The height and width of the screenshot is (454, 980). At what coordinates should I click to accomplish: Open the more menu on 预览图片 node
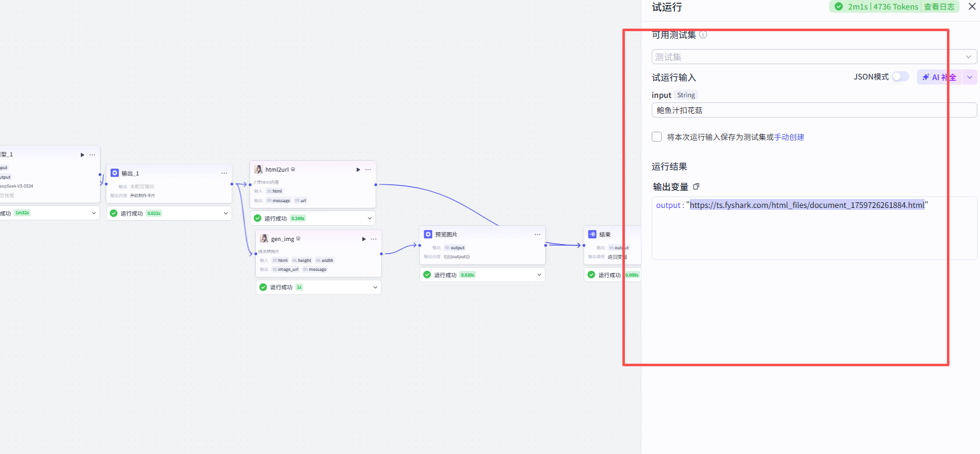coord(538,235)
